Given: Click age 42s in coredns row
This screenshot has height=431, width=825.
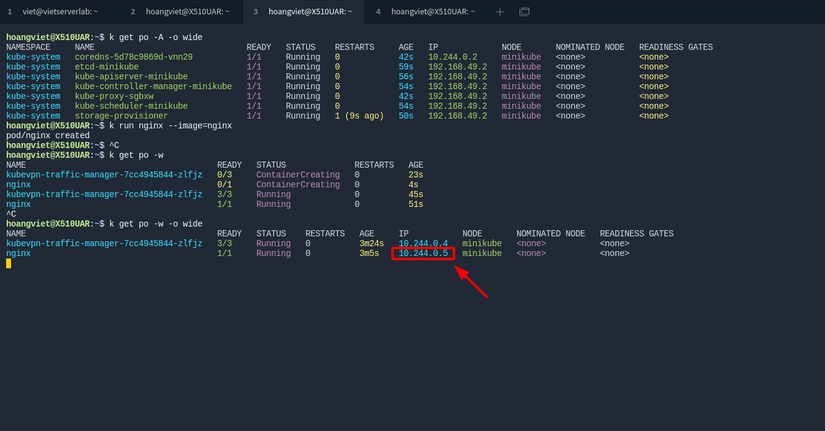Looking at the screenshot, I should click(x=406, y=57).
